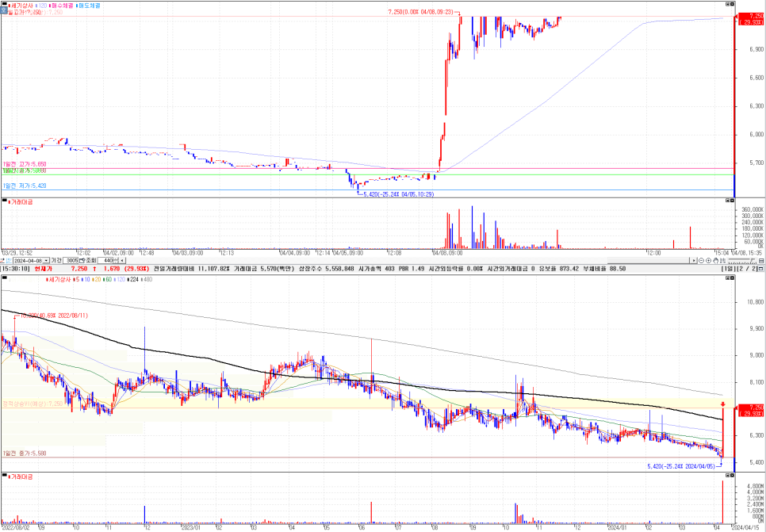Screen dimensions: 766x532
Task: Toggle the 224-day moving average legend on the daily chart
Action: (132, 279)
